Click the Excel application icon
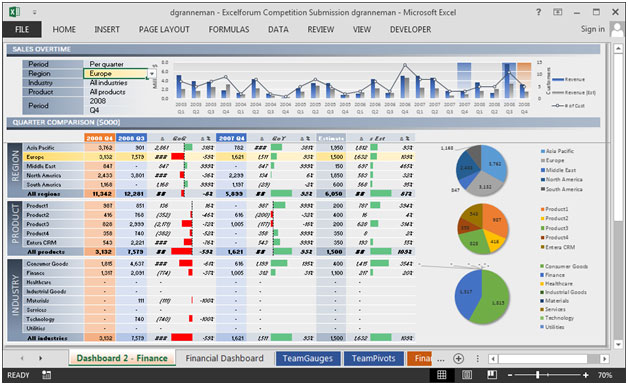This screenshot has width=628, height=385. [14, 12]
